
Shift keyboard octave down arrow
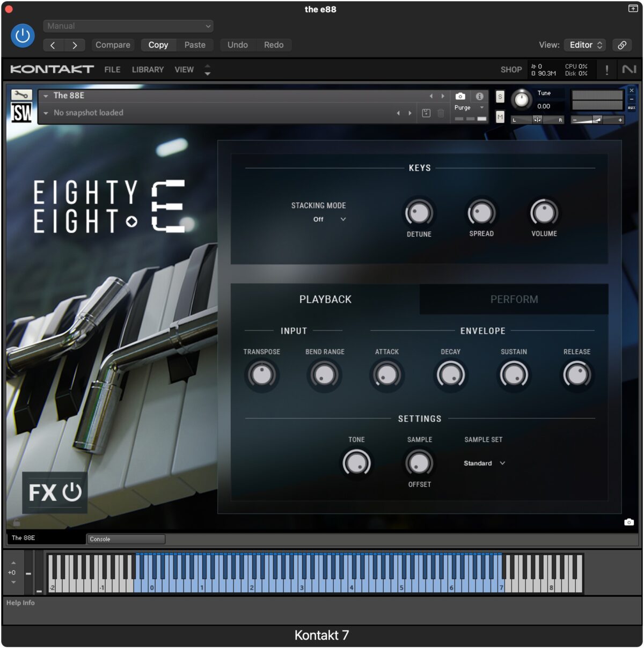(13, 582)
